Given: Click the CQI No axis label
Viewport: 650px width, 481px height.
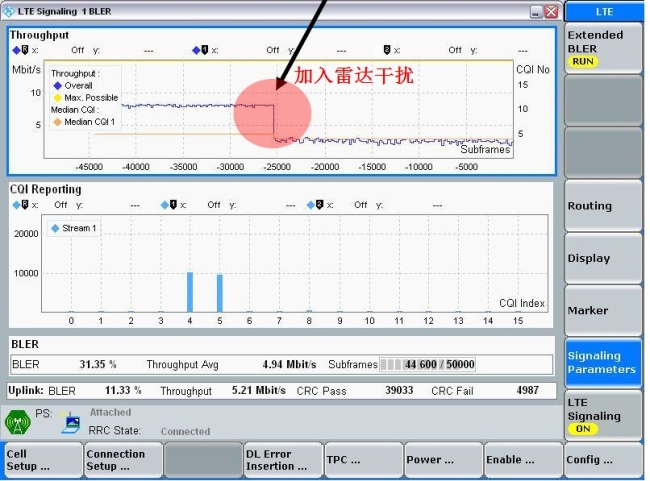Looking at the screenshot, I should tap(533, 70).
